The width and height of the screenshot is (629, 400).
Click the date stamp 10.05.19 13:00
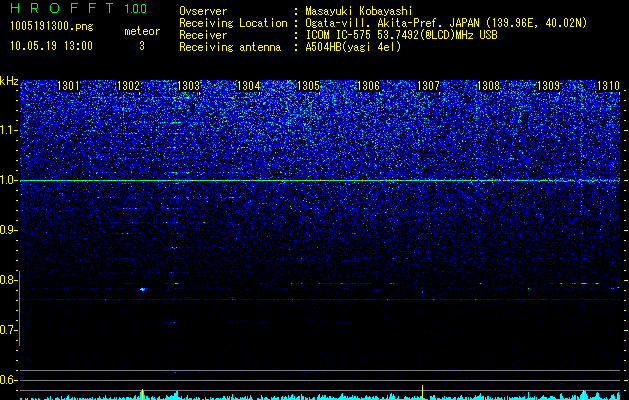pos(51,46)
